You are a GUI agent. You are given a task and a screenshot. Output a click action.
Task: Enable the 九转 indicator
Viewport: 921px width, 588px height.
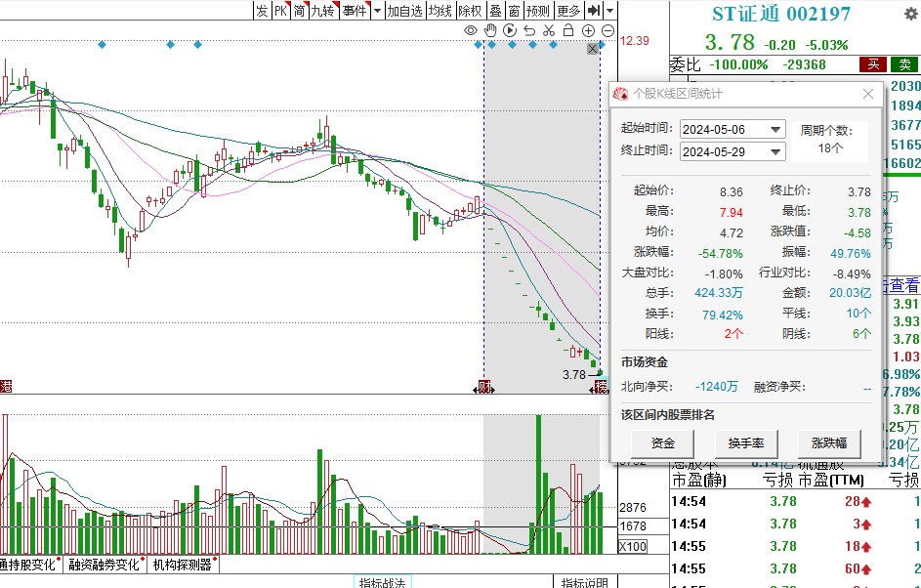pos(323,11)
